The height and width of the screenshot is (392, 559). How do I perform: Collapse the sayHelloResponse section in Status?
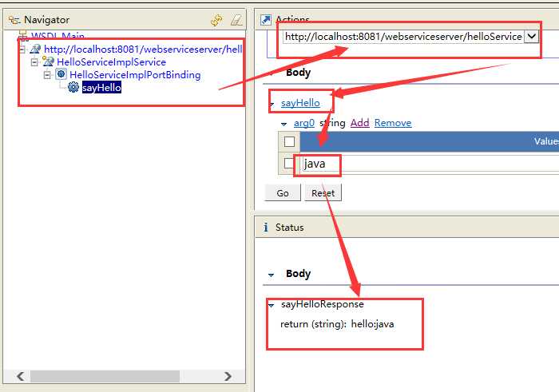click(x=272, y=305)
